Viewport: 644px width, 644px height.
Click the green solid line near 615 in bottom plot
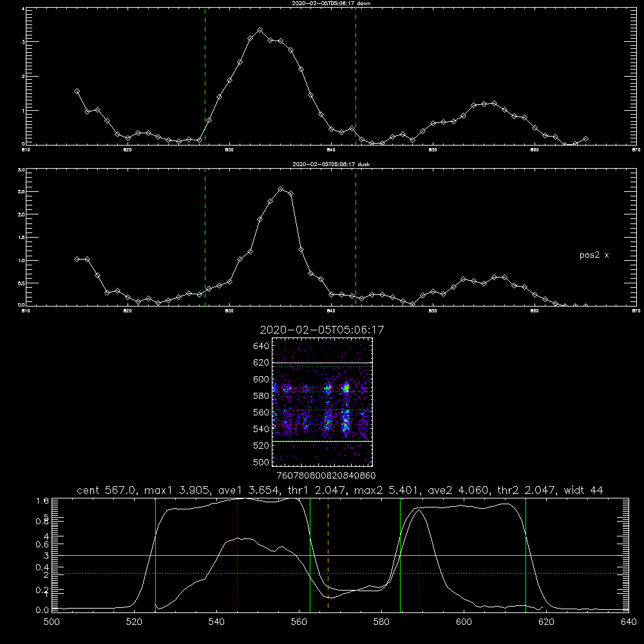(526, 555)
